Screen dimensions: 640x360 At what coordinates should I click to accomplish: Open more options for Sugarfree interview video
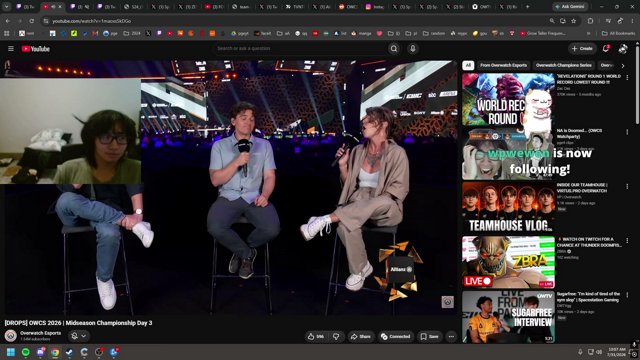627,295
